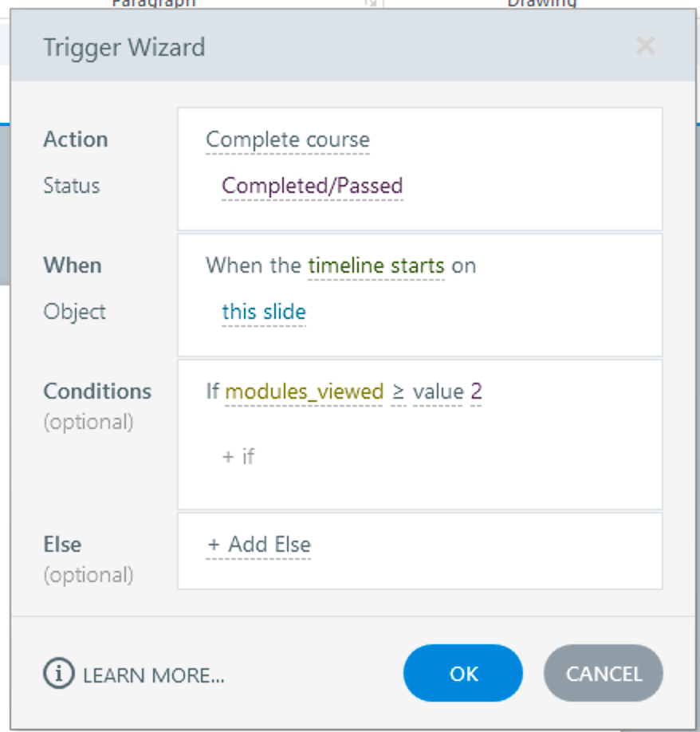Pick a different modules_viewed variable
Screen dimensions: 700x732
(304, 392)
